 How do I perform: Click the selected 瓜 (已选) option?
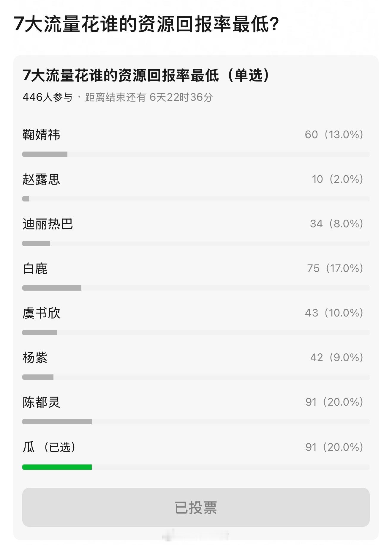(196, 454)
